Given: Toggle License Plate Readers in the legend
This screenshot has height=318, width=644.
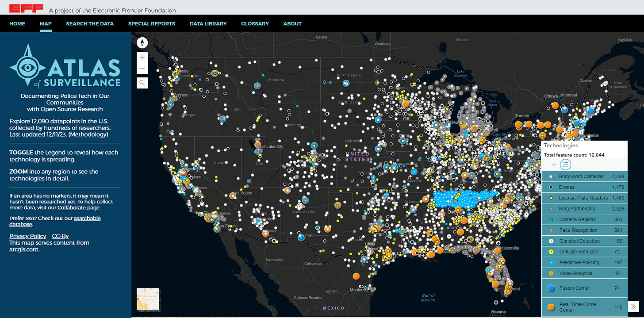Looking at the screenshot, I should (584, 198).
